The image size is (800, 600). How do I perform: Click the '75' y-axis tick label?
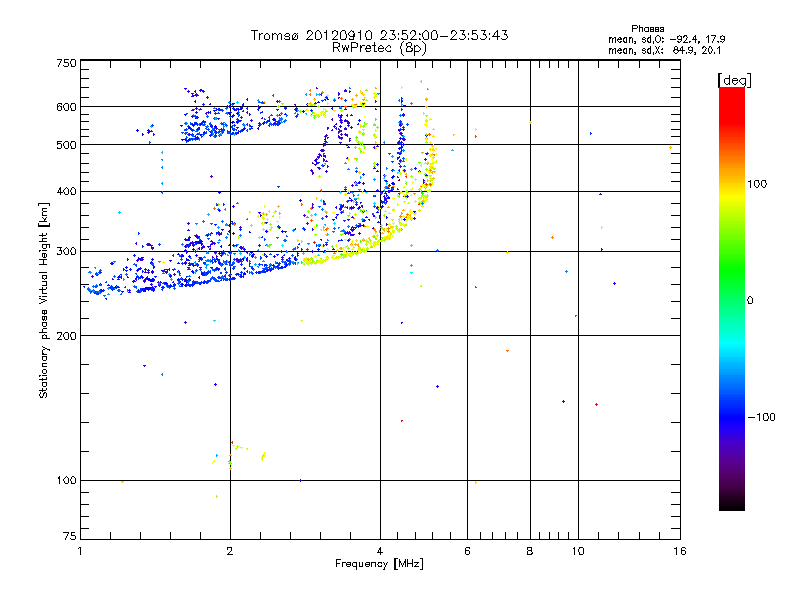coord(70,536)
